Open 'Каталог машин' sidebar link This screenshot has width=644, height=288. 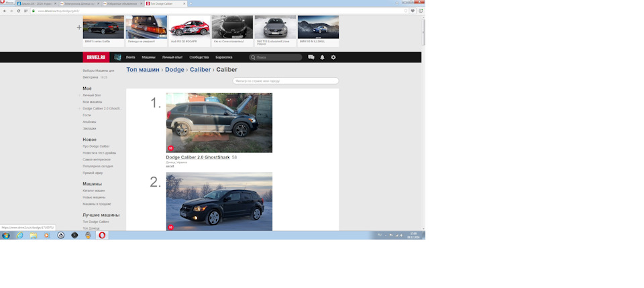coord(94,191)
